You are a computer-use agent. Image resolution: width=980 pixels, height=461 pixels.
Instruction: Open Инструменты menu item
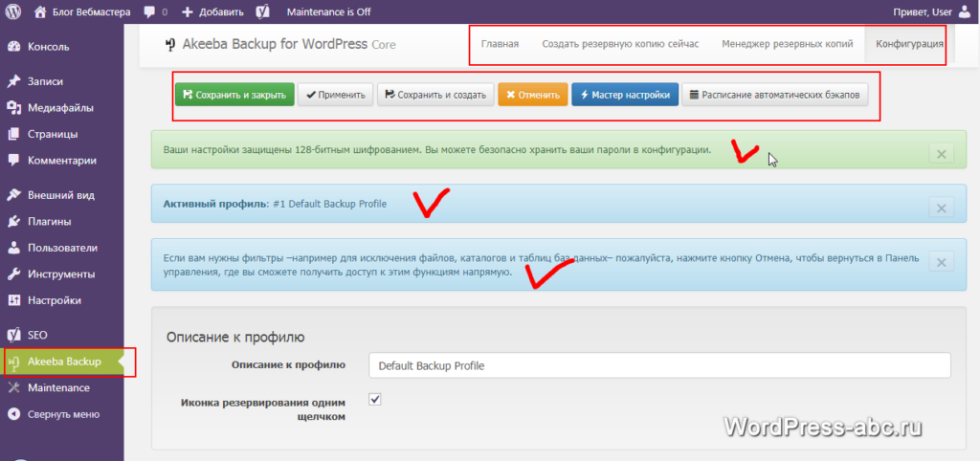pos(62,274)
